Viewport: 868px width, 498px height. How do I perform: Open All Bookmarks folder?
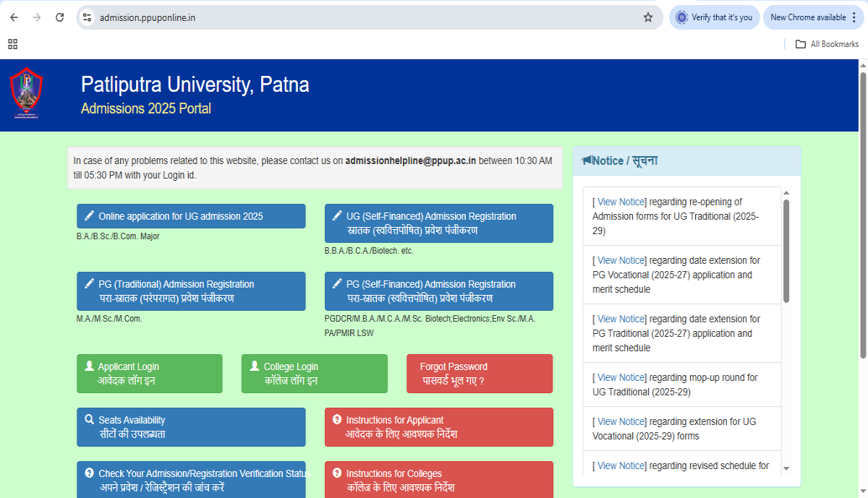[x=827, y=44]
